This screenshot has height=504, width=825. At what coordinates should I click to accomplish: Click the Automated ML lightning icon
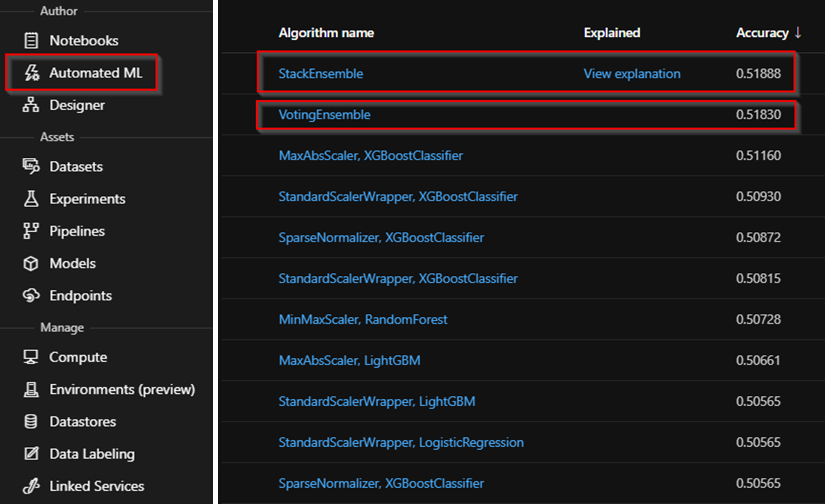[32, 73]
